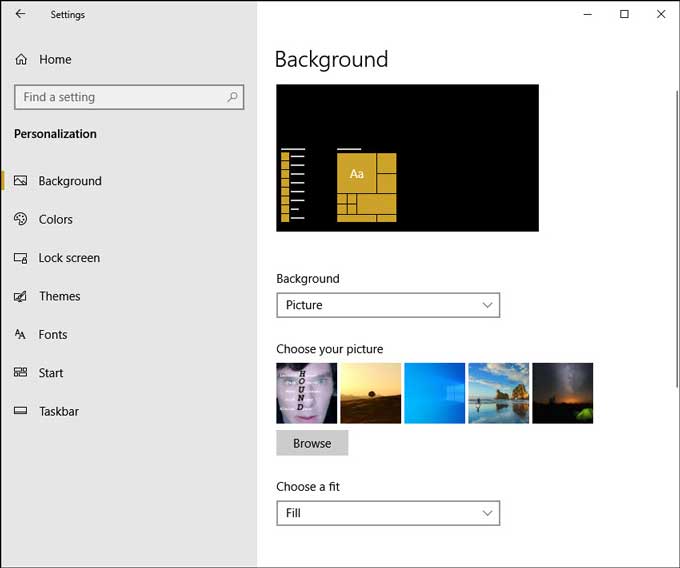
Task: Click the Background page title
Action: click(331, 59)
